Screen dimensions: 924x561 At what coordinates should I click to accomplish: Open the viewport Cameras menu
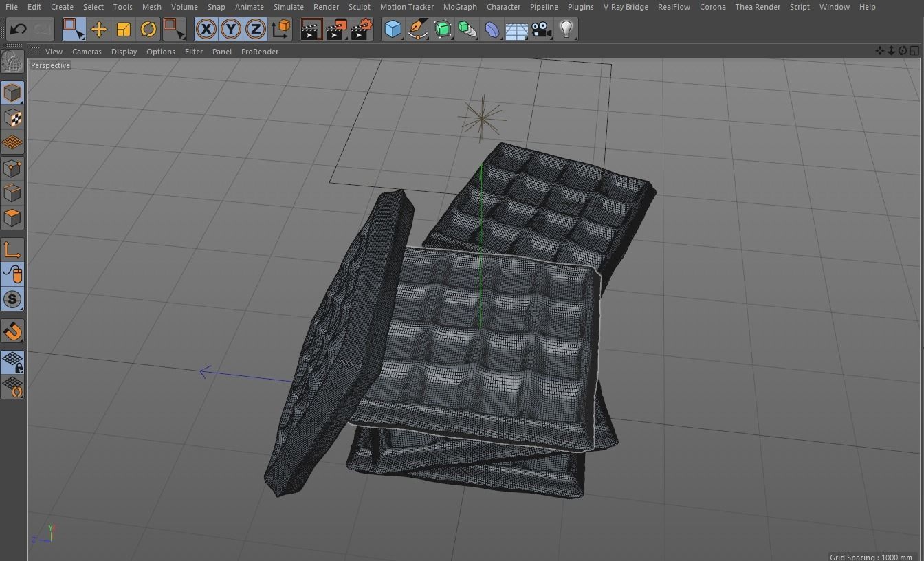click(x=87, y=52)
